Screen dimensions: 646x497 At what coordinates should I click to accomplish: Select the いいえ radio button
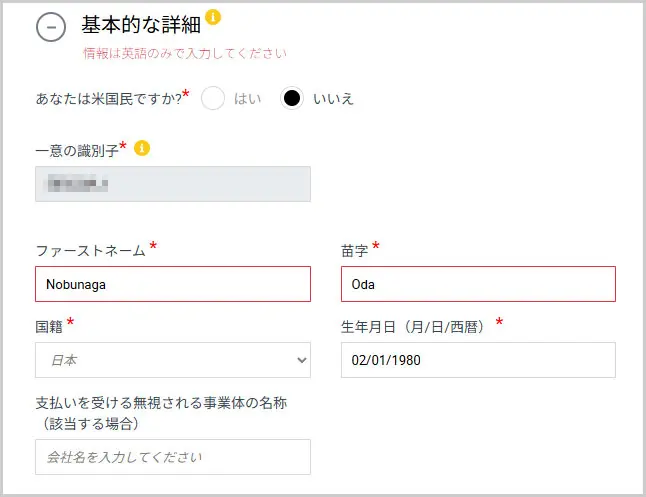(x=292, y=98)
